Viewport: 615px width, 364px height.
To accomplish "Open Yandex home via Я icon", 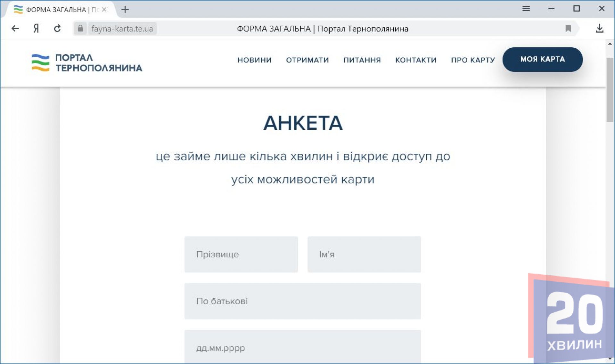I will (36, 28).
